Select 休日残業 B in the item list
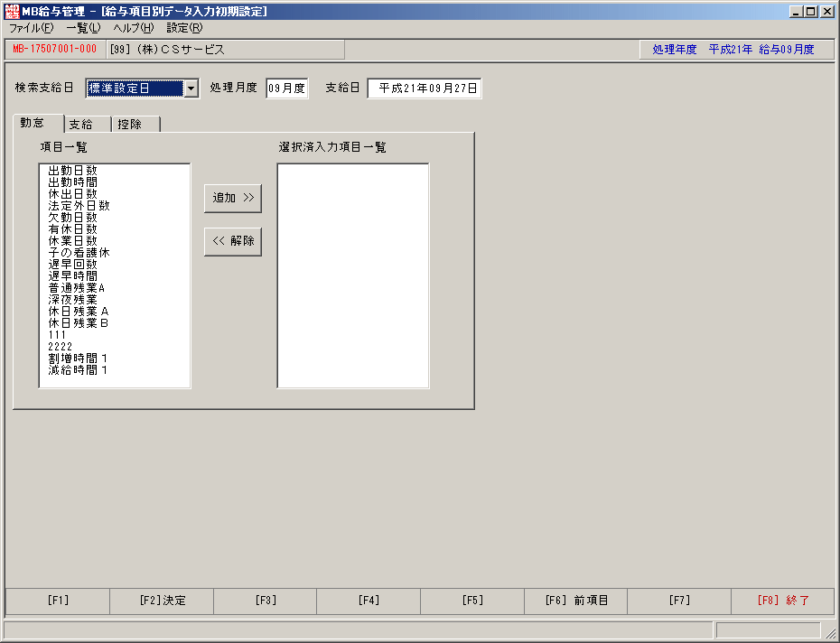The image size is (840, 643). pyautogui.click(x=79, y=323)
